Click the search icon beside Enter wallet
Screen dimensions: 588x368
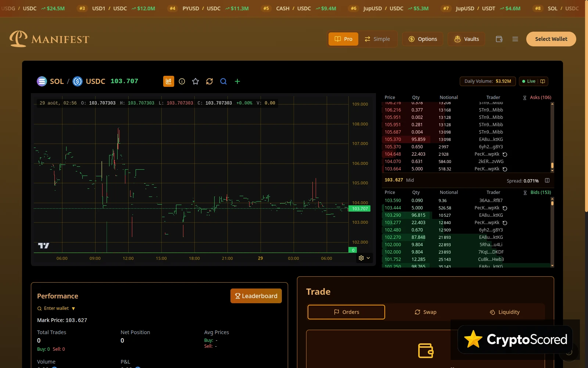pyautogui.click(x=39, y=308)
